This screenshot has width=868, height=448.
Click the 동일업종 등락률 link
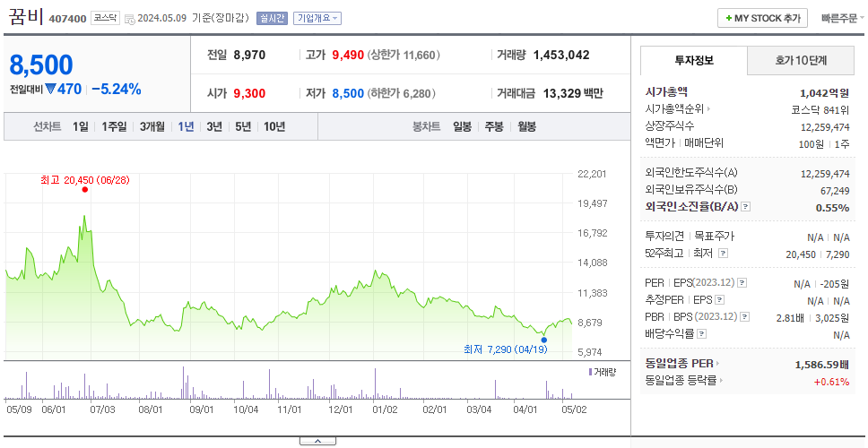pos(681,381)
